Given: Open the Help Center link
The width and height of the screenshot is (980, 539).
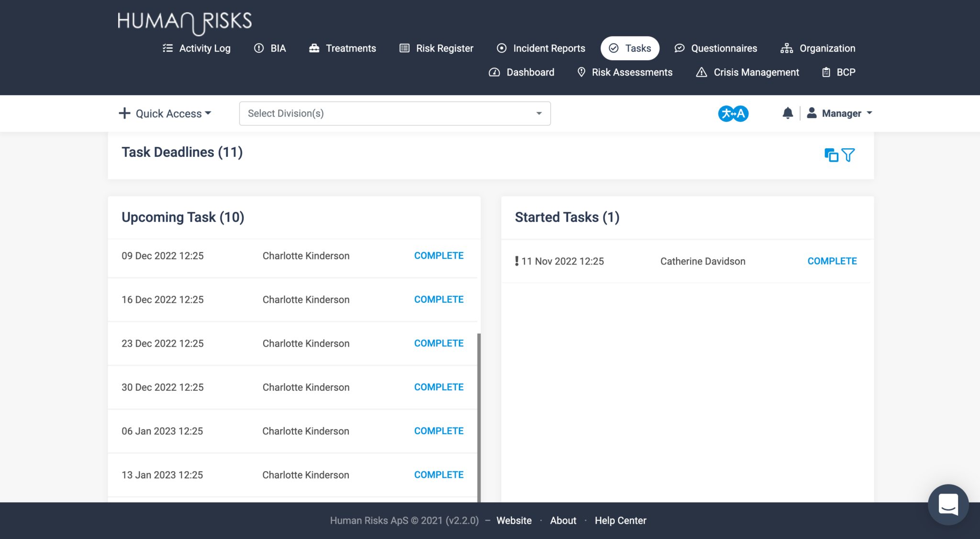Looking at the screenshot, I should click(x=620, y=520).
